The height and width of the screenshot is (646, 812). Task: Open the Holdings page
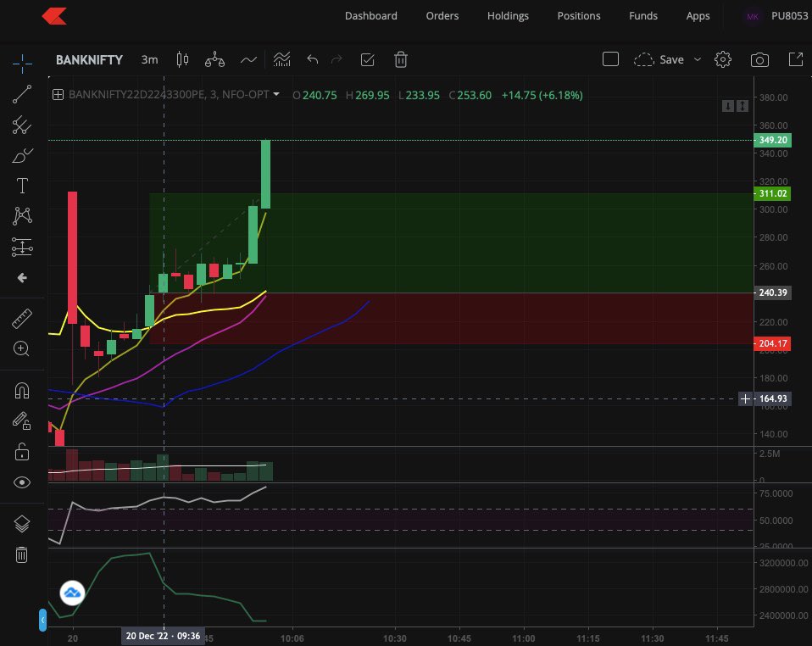click(x=508, y=16)
